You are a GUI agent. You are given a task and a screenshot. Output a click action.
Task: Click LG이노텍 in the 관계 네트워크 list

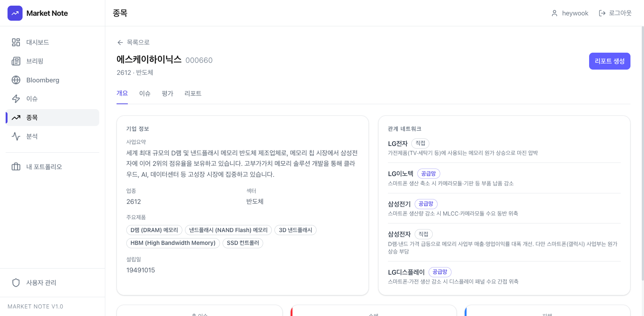coord(401,174)
